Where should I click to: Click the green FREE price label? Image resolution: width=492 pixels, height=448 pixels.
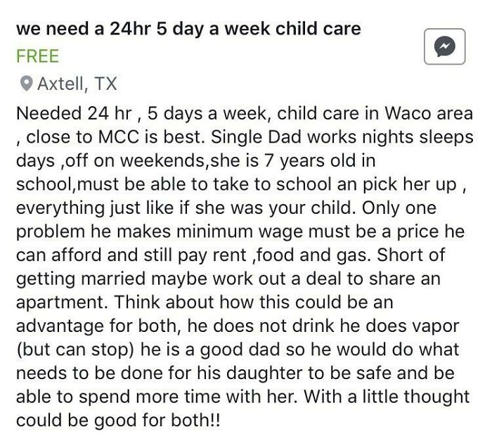pos(37,56)
